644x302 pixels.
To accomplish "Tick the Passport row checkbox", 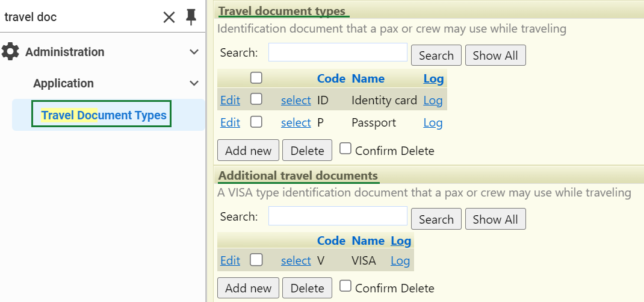I will pyautogui.click(x=256, y=122).
